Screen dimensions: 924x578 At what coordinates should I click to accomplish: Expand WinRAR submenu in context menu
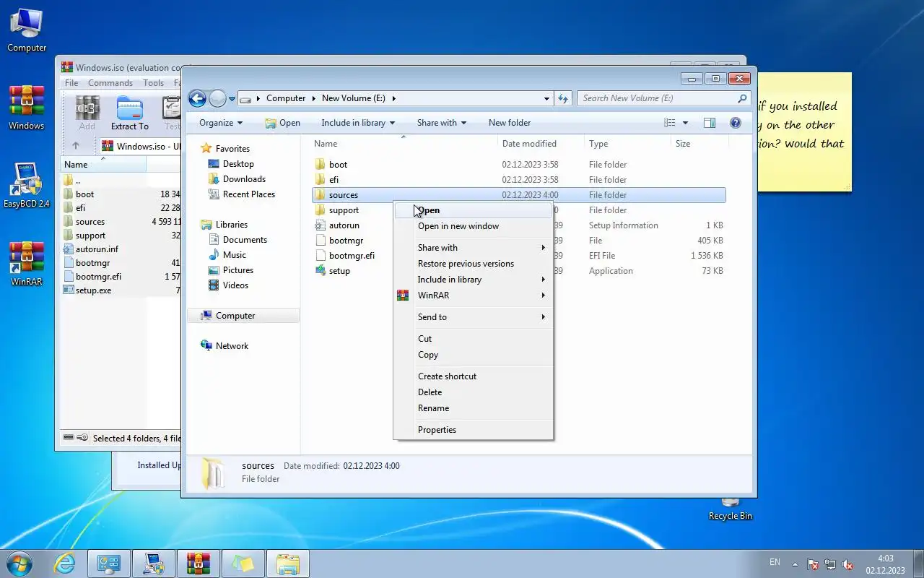473,296
